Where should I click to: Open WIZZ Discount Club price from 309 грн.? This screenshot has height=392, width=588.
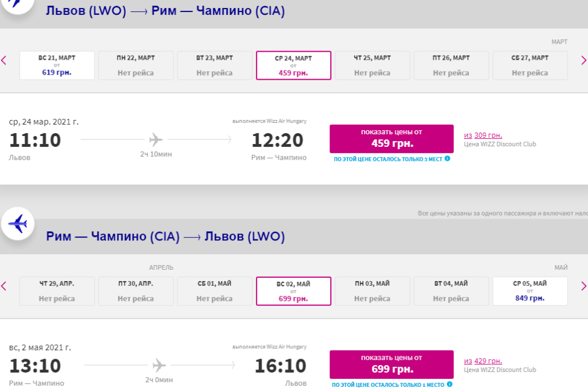[483, 135]
